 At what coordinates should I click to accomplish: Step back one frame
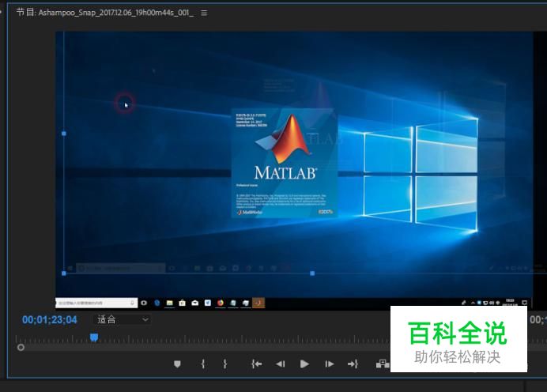coord(281,364)
